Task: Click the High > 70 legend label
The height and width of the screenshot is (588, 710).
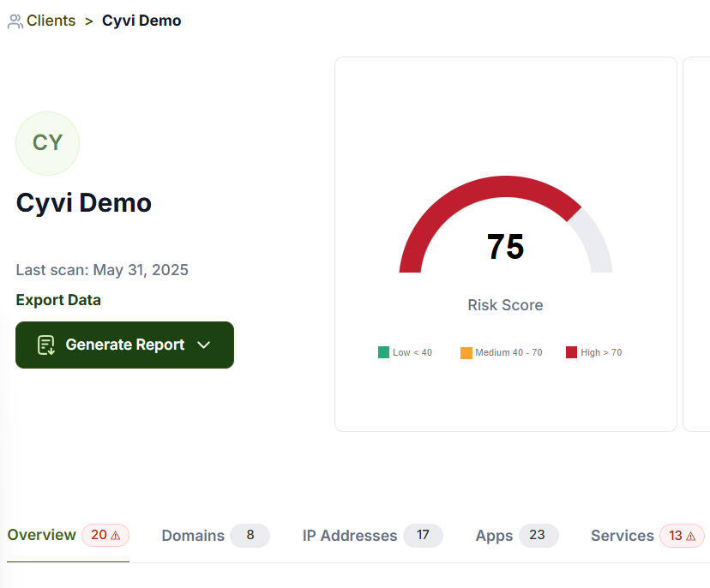Action: tap(601, 352)
